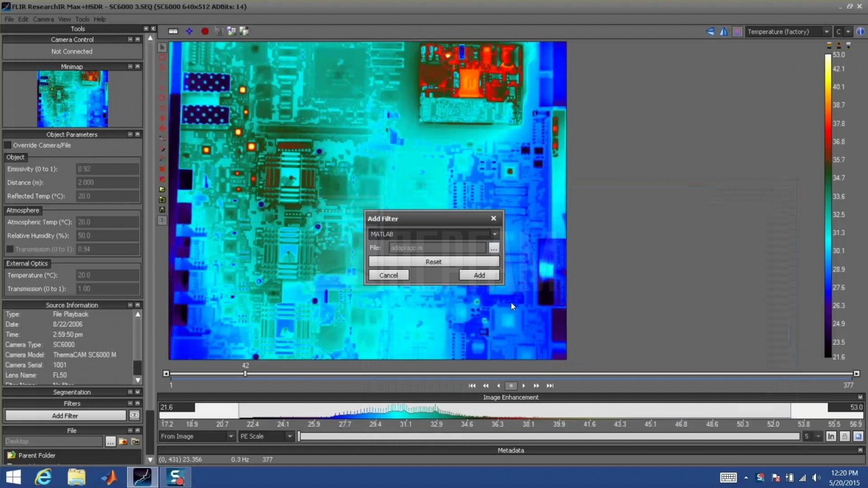Toggle the atmosphere Transmission checkbox
Screen dimensions: 868x488
coord(10,249)
